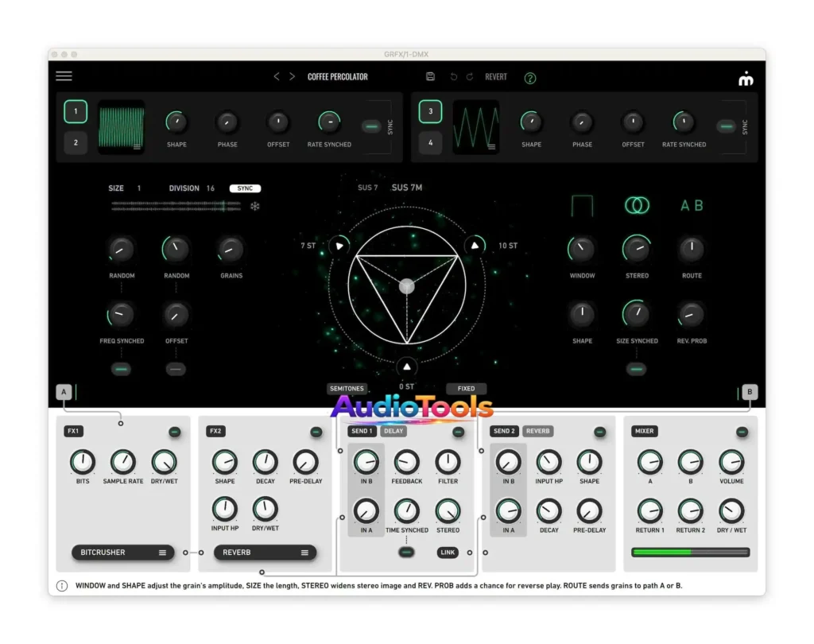Select the square grain window shape icon
Viewport: 814px width, 644px height.
583,205
